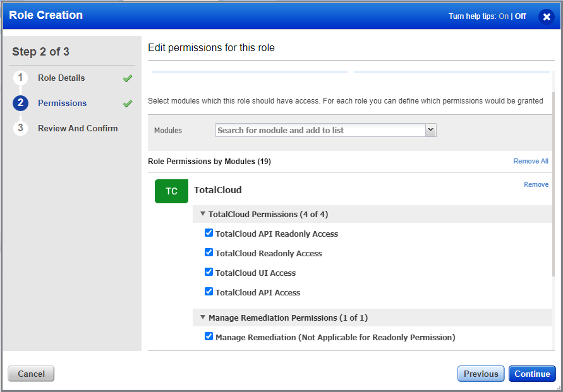Click the dialog resize grip corner
The image size is (563, 392).
(x=558, y=388)
